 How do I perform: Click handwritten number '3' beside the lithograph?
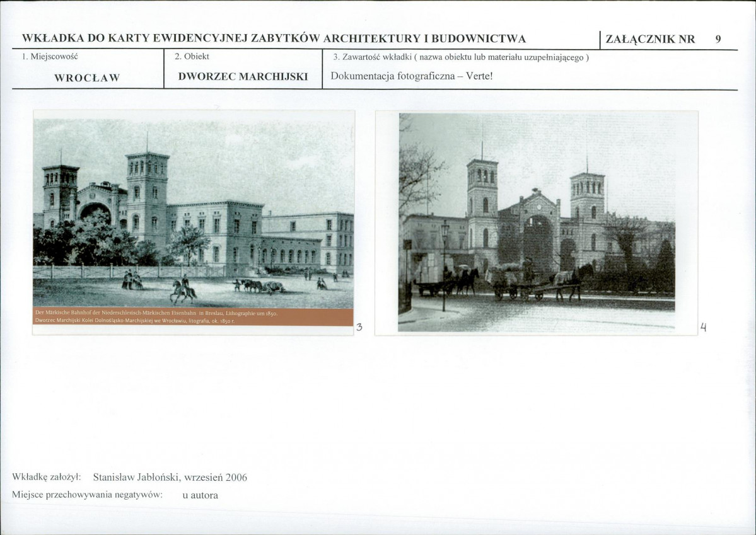pyautogui.click(x=359, y=328)
